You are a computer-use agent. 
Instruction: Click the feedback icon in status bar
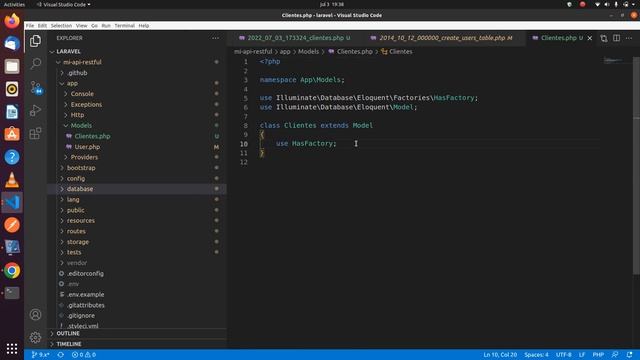point(615,355)
